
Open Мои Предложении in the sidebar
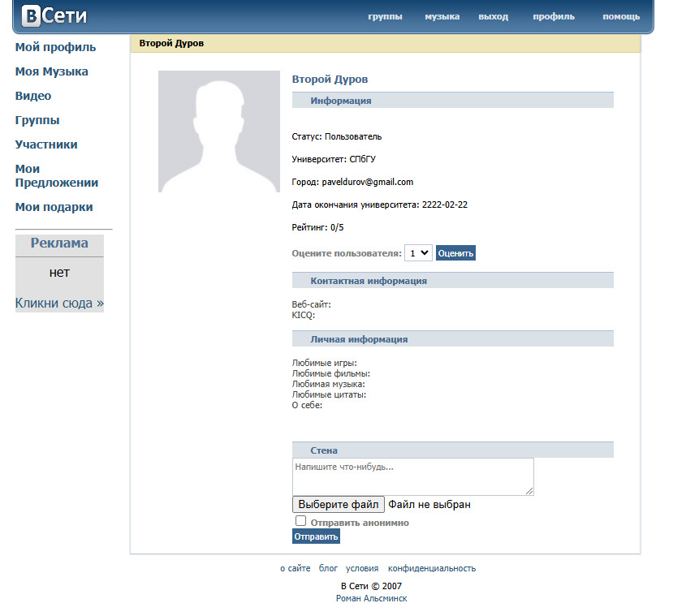point(57,175)
